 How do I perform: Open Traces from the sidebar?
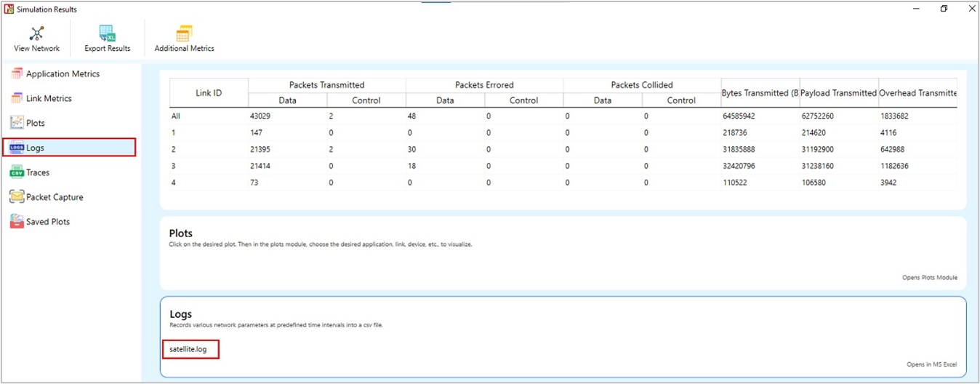click(x=38, y=172)
